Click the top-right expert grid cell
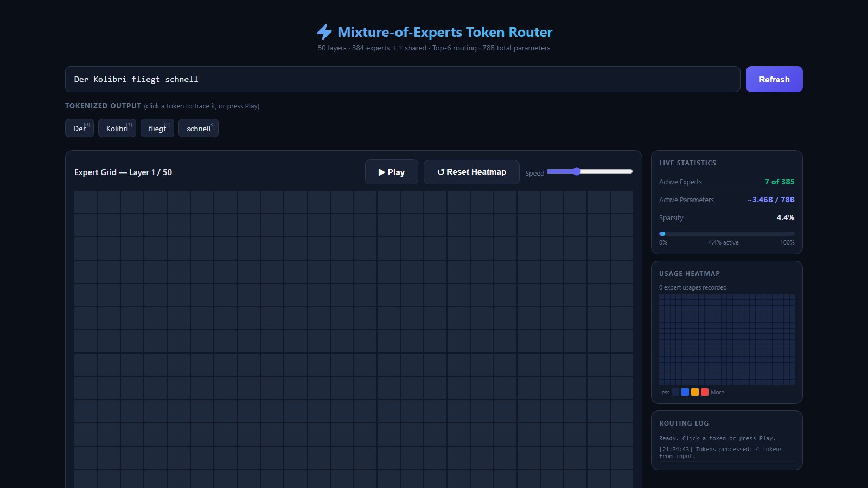Viewport: 868px width, 488px height. [x=622, y=202]
